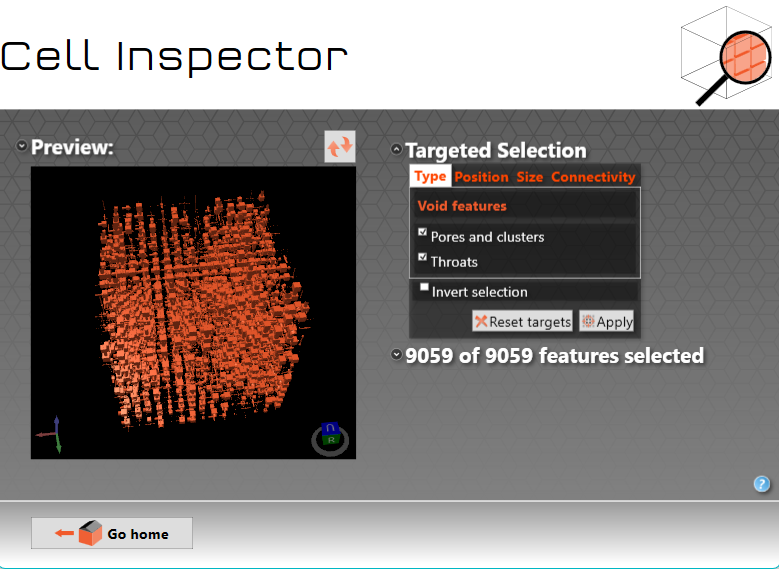Toggle the Throats checkbox
Image resolution: width=779 pixels, height=569 pixels.
pos(423,257)
